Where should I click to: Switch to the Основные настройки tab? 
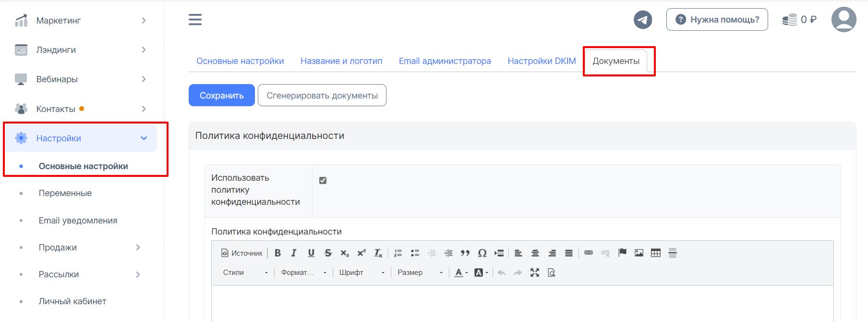(240, 61)
